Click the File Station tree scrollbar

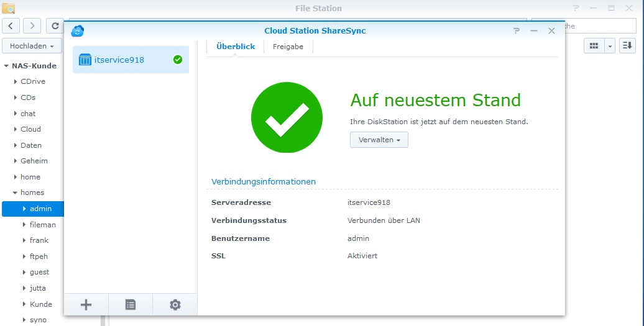[103, 320]
